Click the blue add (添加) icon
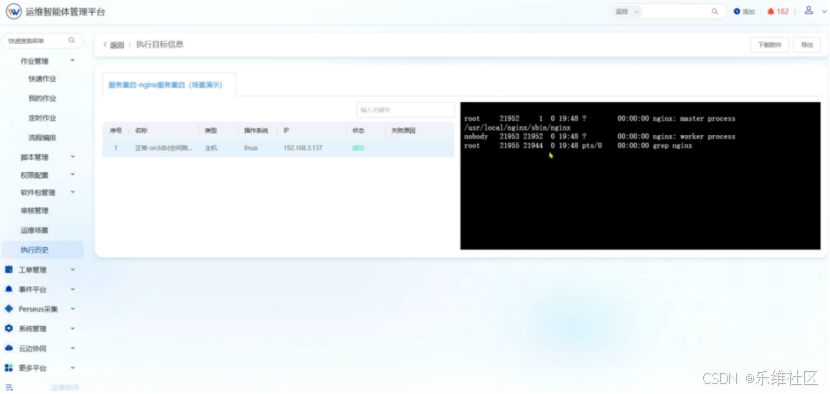This screenshot has width=830, height=394. (x=737, y=11)
